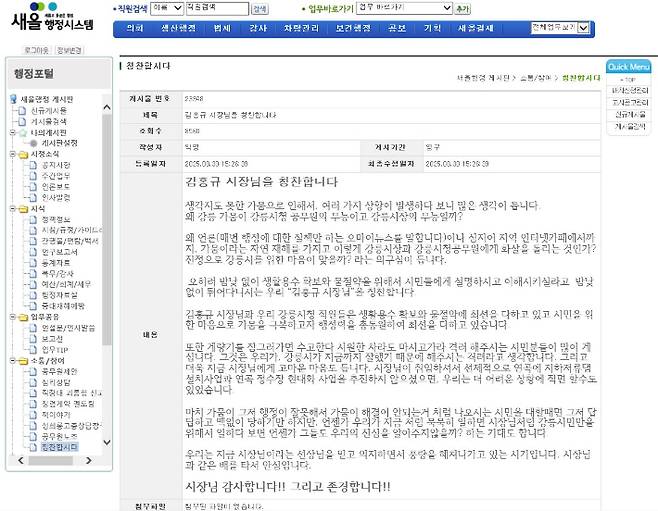
Task: Open 게시물검색 document icon in tree
Action: 22,121
